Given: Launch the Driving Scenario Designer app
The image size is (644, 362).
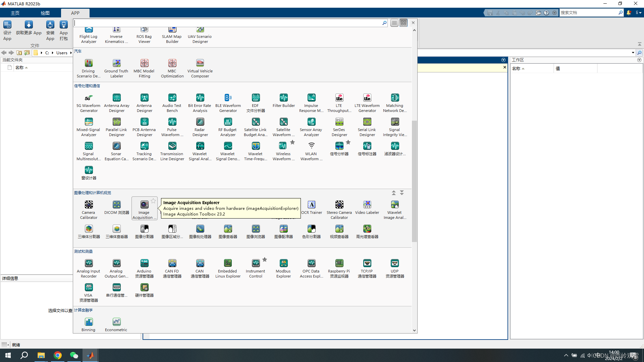Looking at the screenshot, I should tap(89, 66).
